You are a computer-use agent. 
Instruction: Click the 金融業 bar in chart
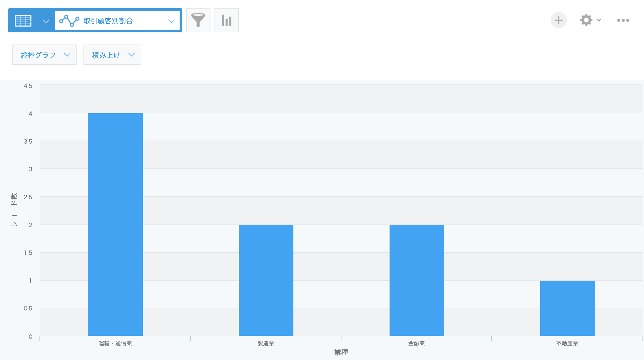[x=417, y=280]
